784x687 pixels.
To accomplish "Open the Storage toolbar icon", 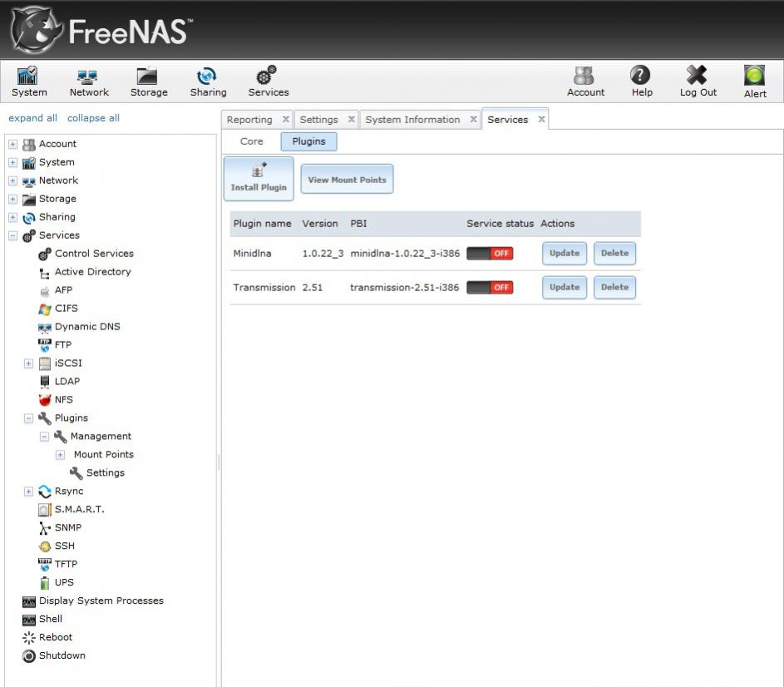I will coord(149,82).
